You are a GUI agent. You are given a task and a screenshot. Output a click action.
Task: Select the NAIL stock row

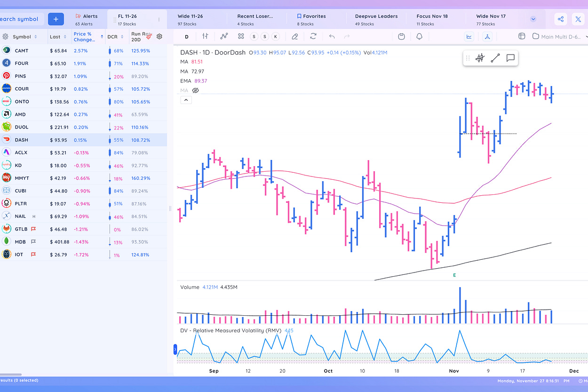tap(83, 216)
